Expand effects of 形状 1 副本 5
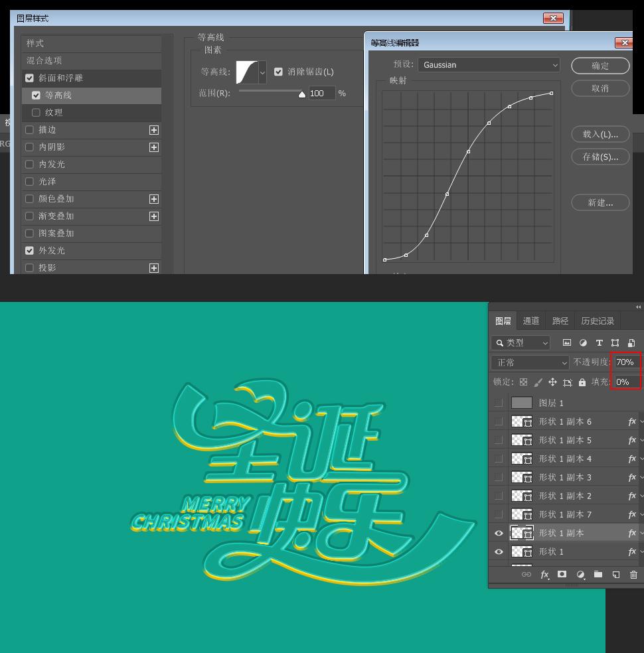Screen dimensions: 644x653 [641, 440]
